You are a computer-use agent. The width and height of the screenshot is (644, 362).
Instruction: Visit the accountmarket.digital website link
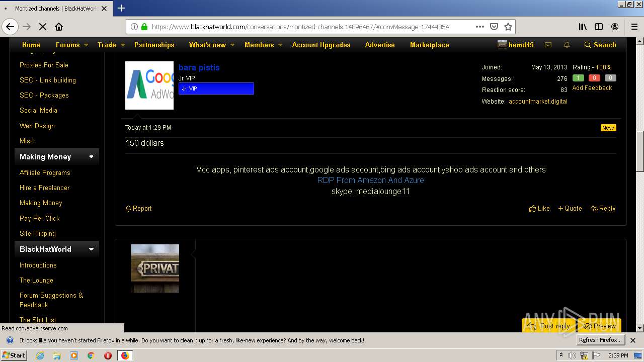[538, 101]
